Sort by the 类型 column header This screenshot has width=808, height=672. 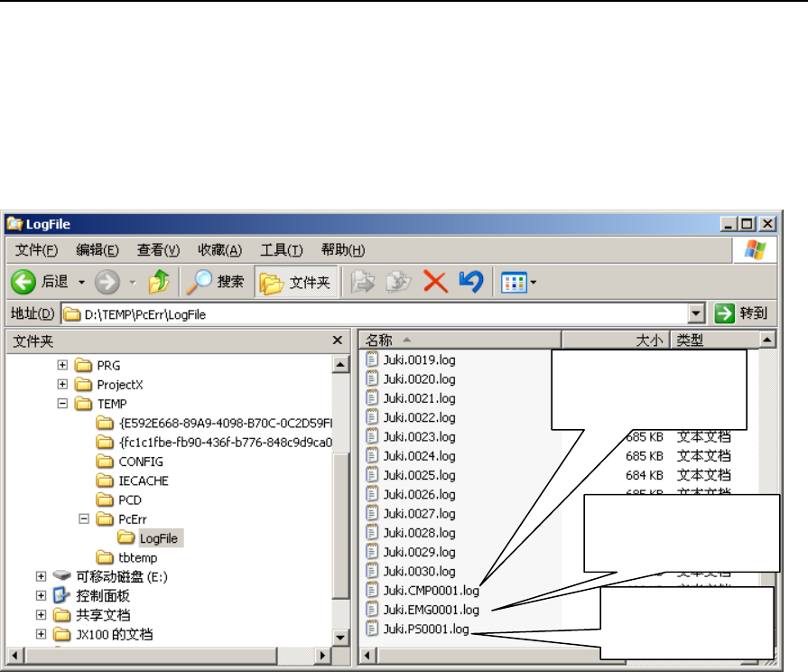[x=715, y=341]
